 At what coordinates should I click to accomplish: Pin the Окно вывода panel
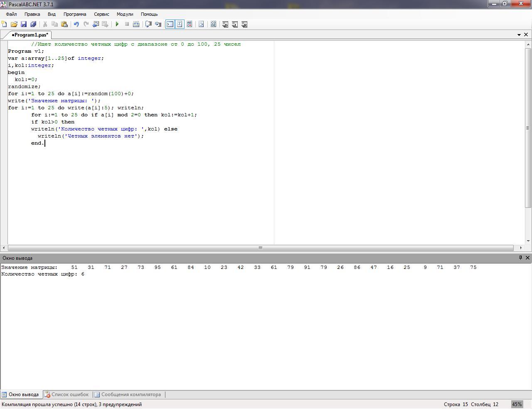pos(520,258)
